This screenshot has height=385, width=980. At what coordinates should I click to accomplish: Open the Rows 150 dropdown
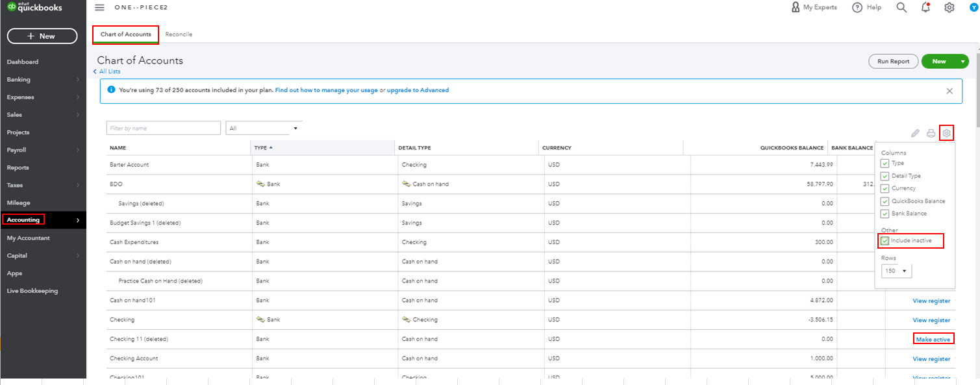point(897,271)
